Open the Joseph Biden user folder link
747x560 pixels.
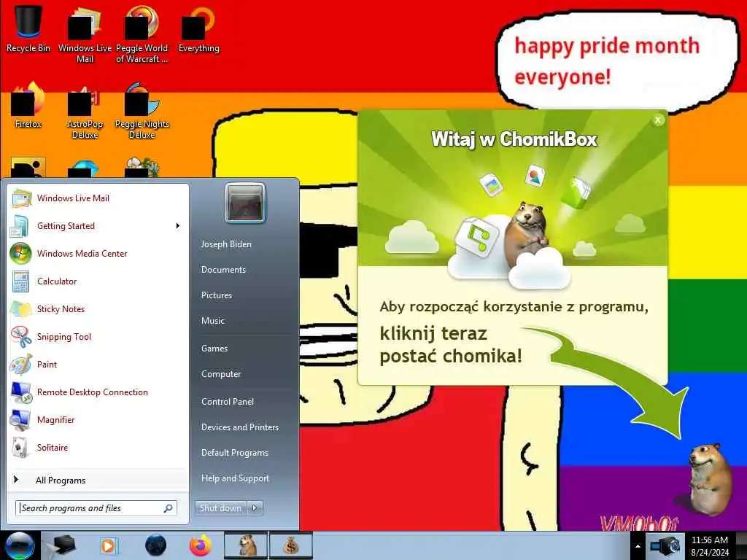point(226,244)
